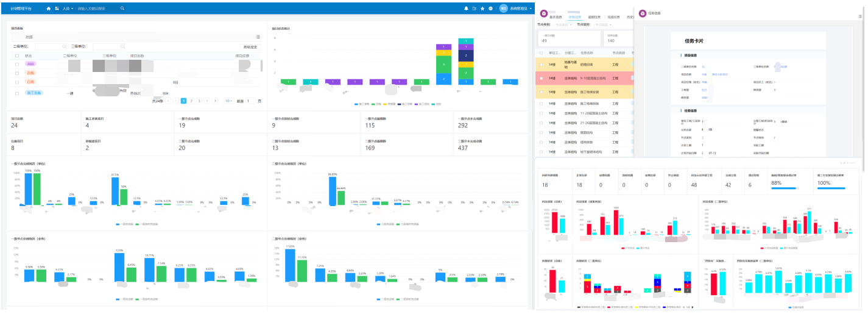The image size is (868, 314).
Task: Click the 三级单位 filter input
Action: tap(108, 46)
